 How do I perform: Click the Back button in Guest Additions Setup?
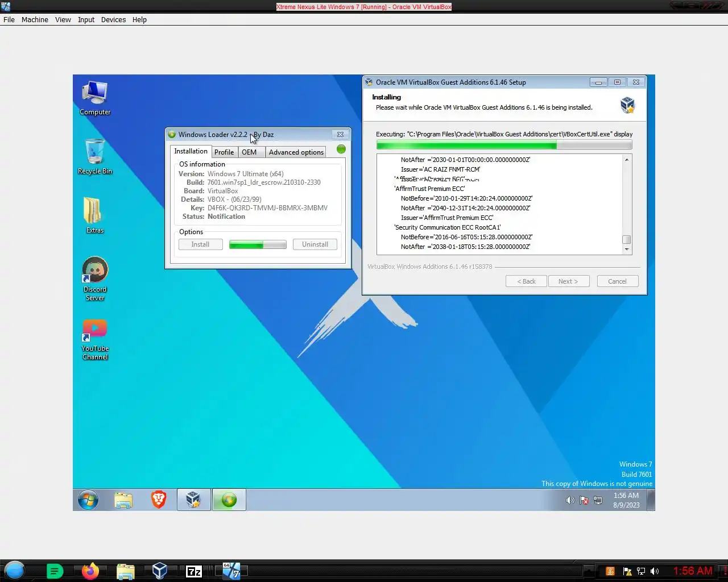coord(526,281)
